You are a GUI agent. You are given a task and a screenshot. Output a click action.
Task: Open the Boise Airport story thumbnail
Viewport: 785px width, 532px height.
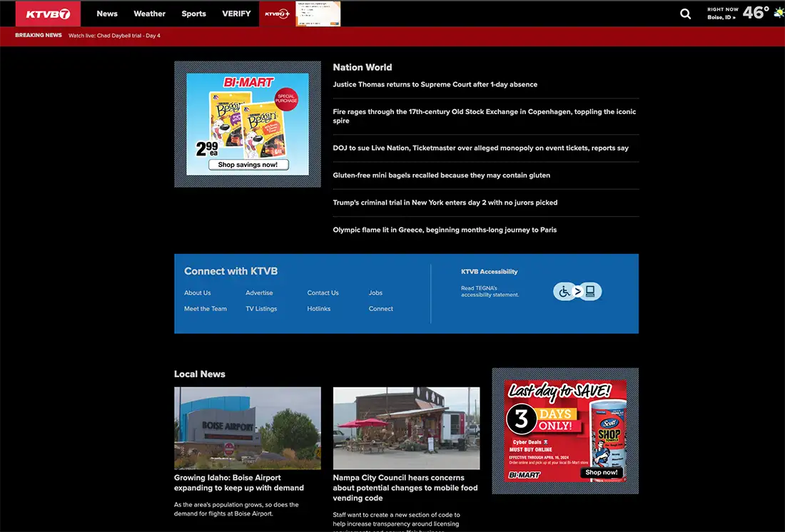tap(248, 428)
